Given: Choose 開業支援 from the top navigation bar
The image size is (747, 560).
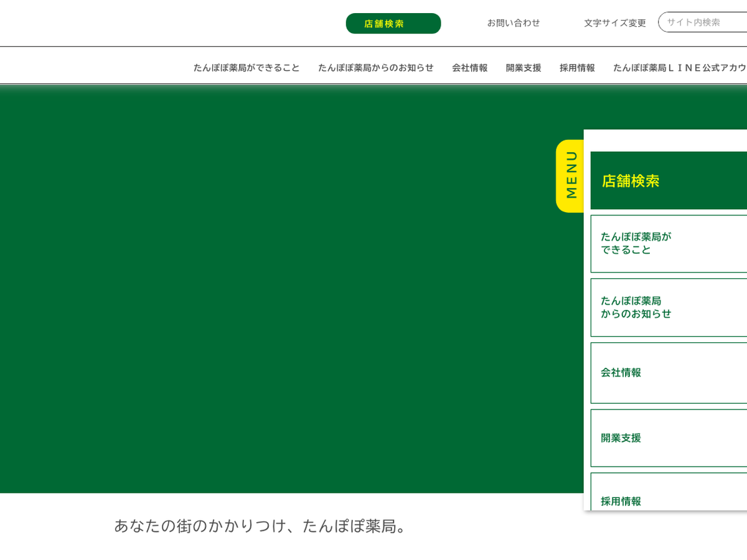Looking at the screenshot, I should click(523, 68).
